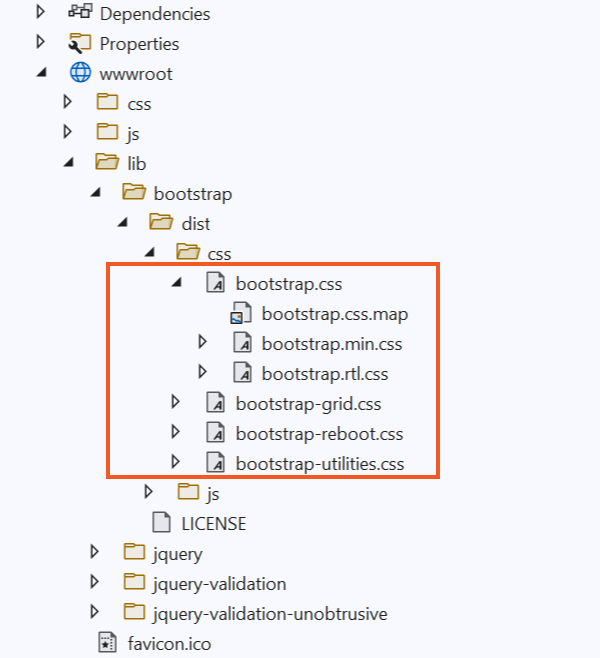Select the favicon.ico file name

point(169,644)
